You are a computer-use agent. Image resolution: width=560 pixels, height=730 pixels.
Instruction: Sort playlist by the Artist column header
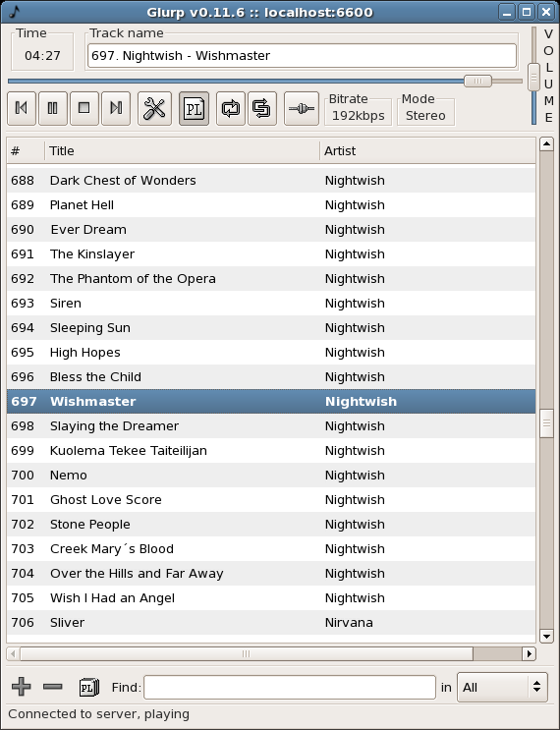tap(427, 151)
